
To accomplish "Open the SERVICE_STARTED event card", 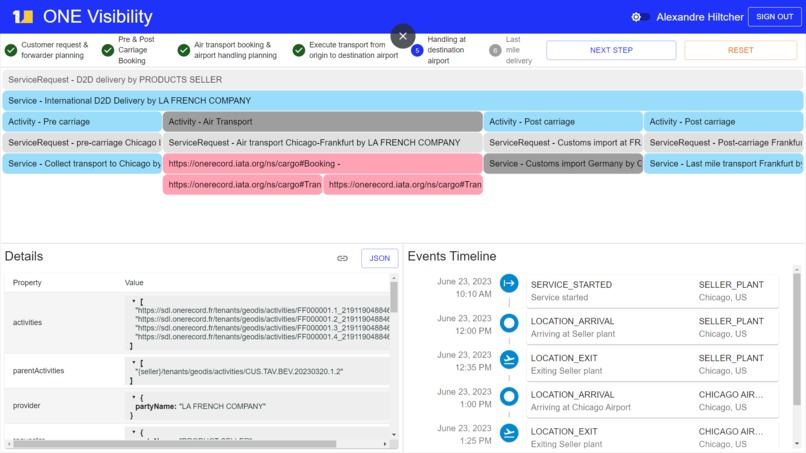I will pyautogui.click(x=652, y=291).
